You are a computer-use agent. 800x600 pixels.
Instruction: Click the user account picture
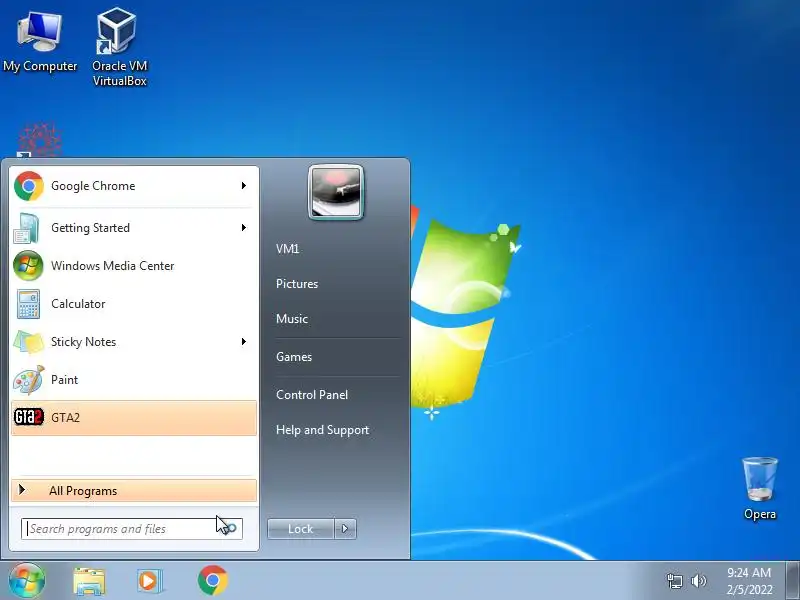point(336,192)
